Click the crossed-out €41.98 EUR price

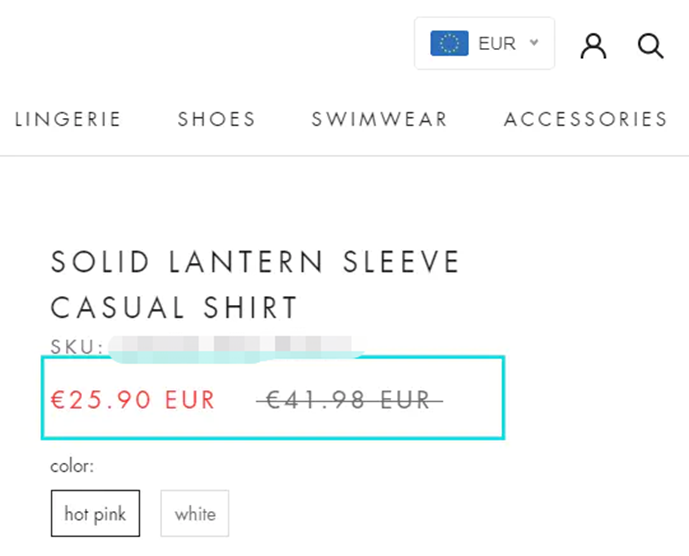pyautogui.click(x=349, y=400)
